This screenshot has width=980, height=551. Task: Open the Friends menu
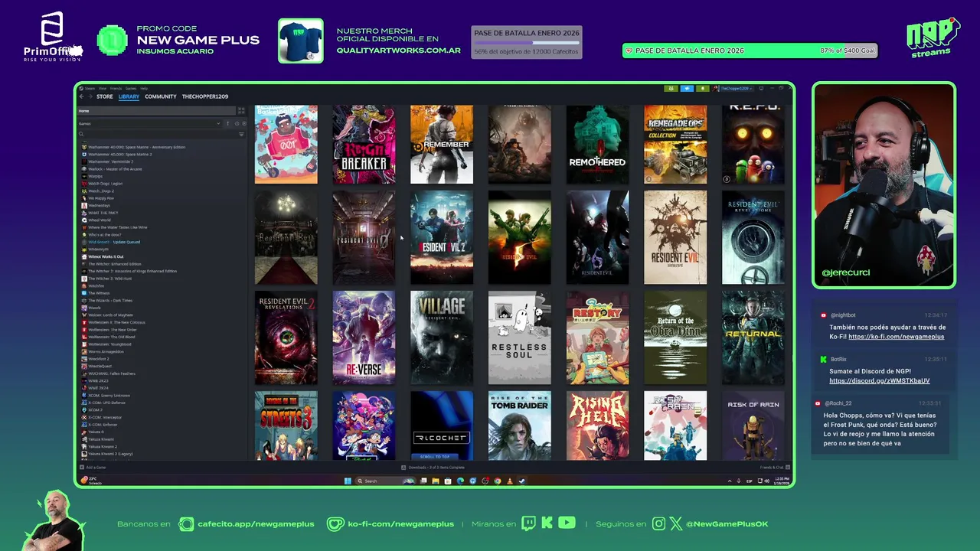pos(116,89)
